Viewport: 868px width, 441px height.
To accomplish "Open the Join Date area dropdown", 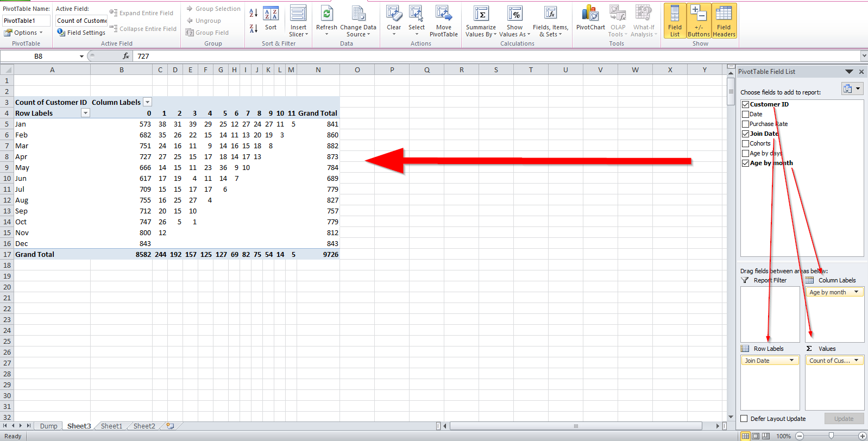I will coord(791,361).
